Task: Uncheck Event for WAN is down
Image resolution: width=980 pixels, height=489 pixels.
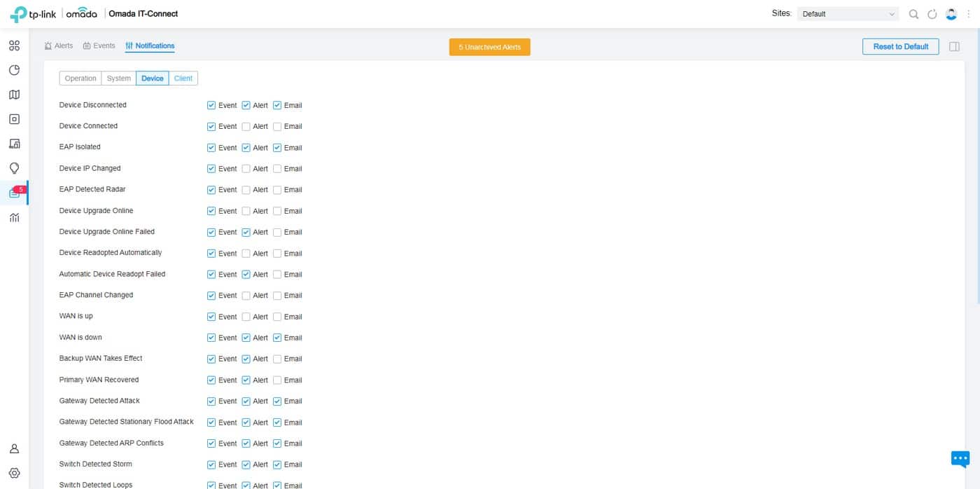Action: click(211, 338)
